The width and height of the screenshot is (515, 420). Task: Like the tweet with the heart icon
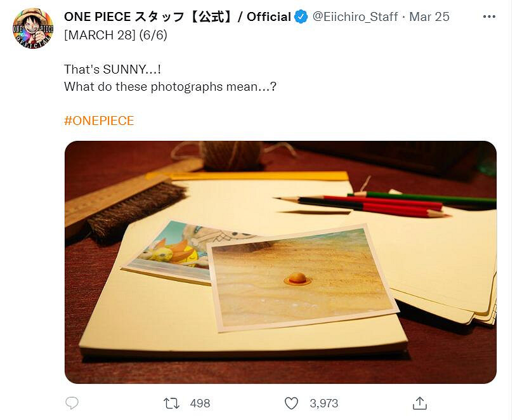pyautogui.click(x=291, y=404)
